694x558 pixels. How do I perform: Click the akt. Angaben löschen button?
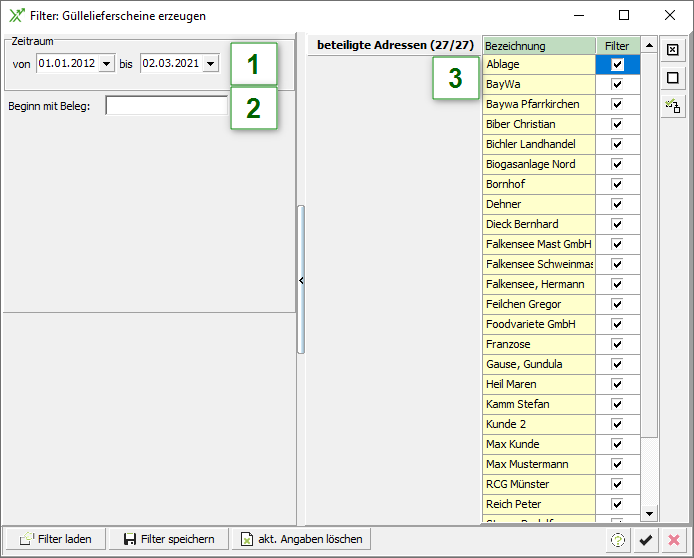301,539
